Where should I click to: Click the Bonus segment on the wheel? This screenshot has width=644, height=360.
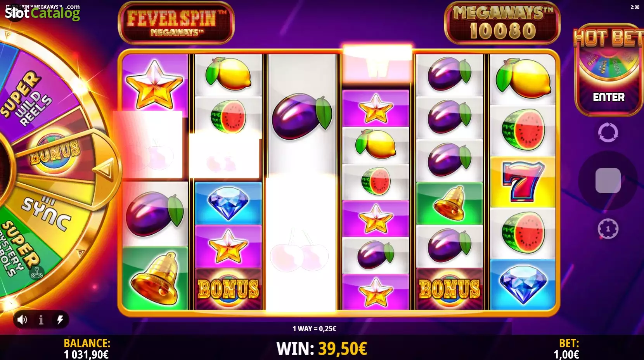point(54,151)
